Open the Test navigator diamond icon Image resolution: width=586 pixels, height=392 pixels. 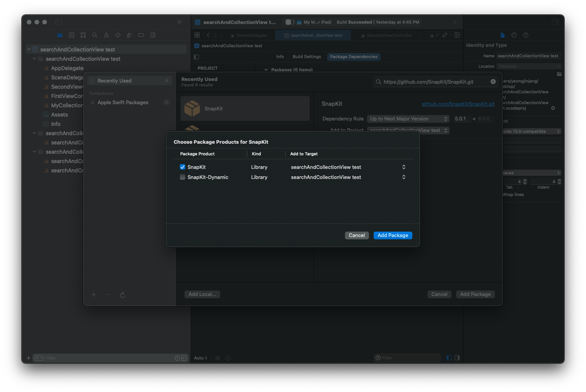point(118,35)
